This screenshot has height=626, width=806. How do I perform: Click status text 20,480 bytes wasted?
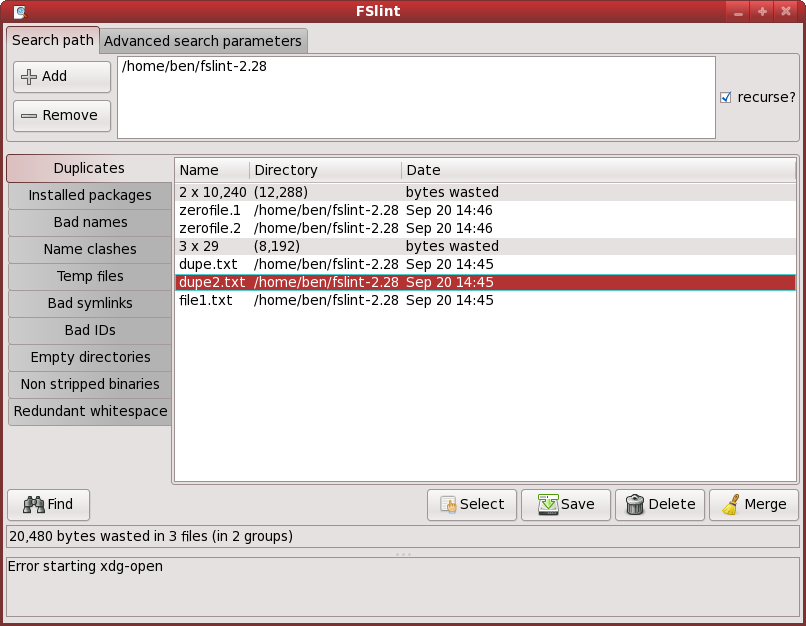(151, 536)
